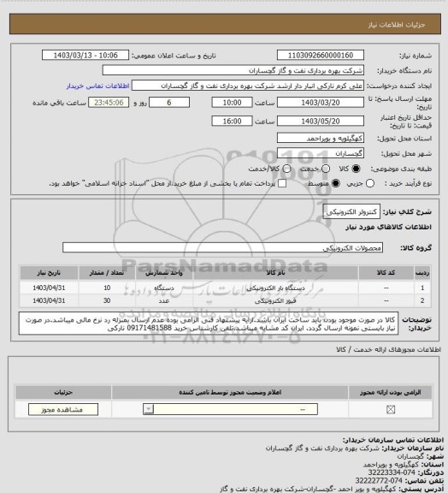Select the دستگاه بار الکترونیکی item name

click(275, 288)
